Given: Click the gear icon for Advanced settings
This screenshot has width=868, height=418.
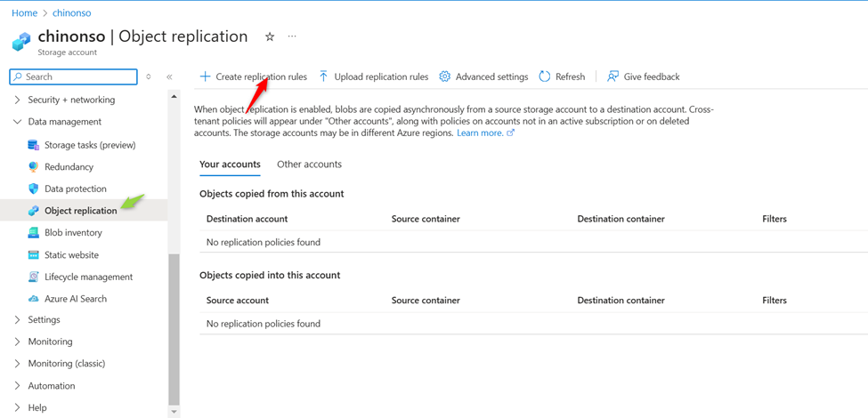Looking at the screenshot, I should click(444, 76).
